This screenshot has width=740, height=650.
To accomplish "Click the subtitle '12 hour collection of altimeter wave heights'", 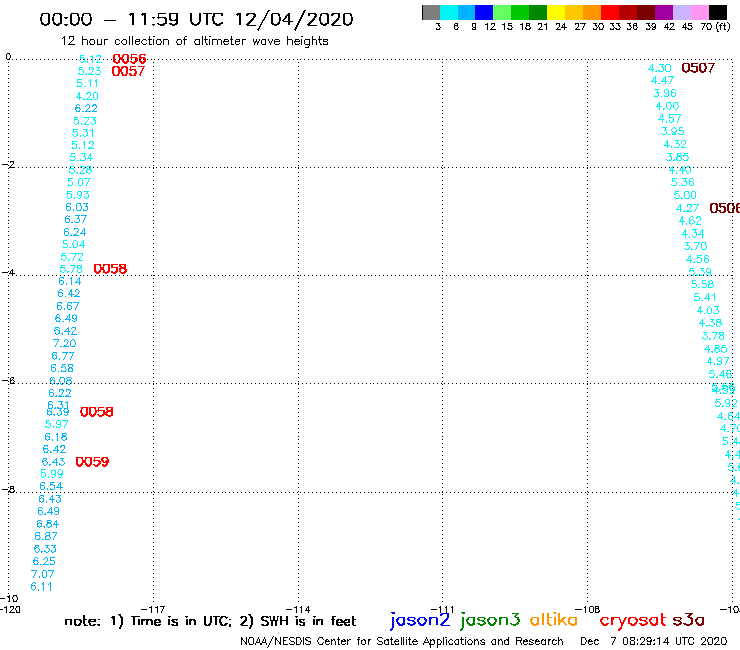I will tap(194, 41).
